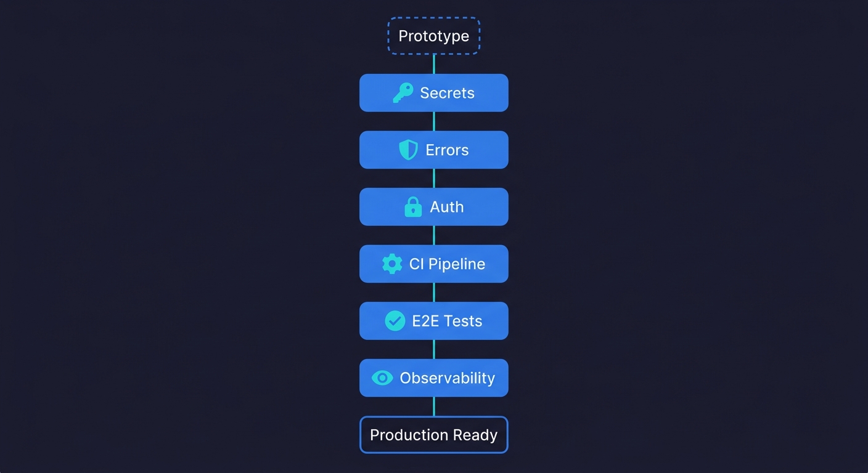Click the connector between CI Pipeline and E2E Tests
The height and width of the screenshot is (473, 868).
[434, 292]
